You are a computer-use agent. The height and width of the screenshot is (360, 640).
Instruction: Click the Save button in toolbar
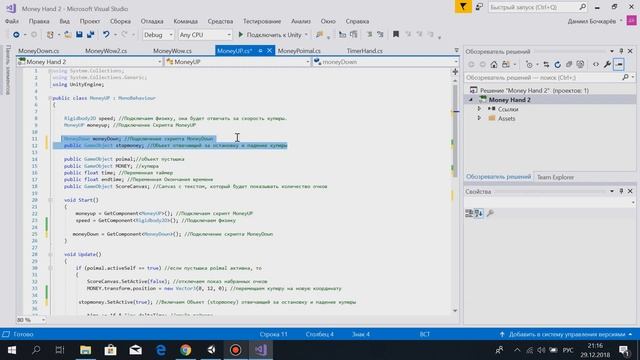click(79, 35)
